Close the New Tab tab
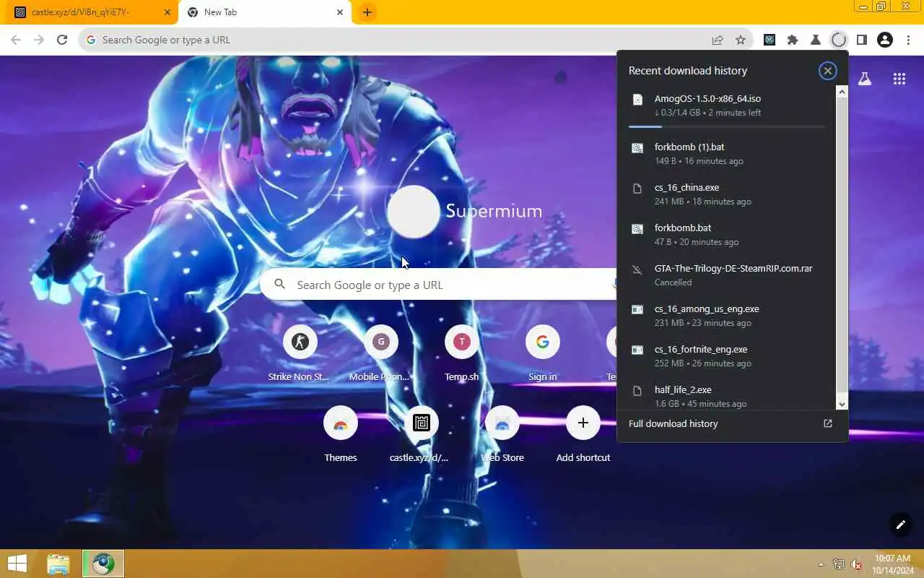The width and height of the screenshot is (924, 578). pyautogui.click(x=340, y=12)
